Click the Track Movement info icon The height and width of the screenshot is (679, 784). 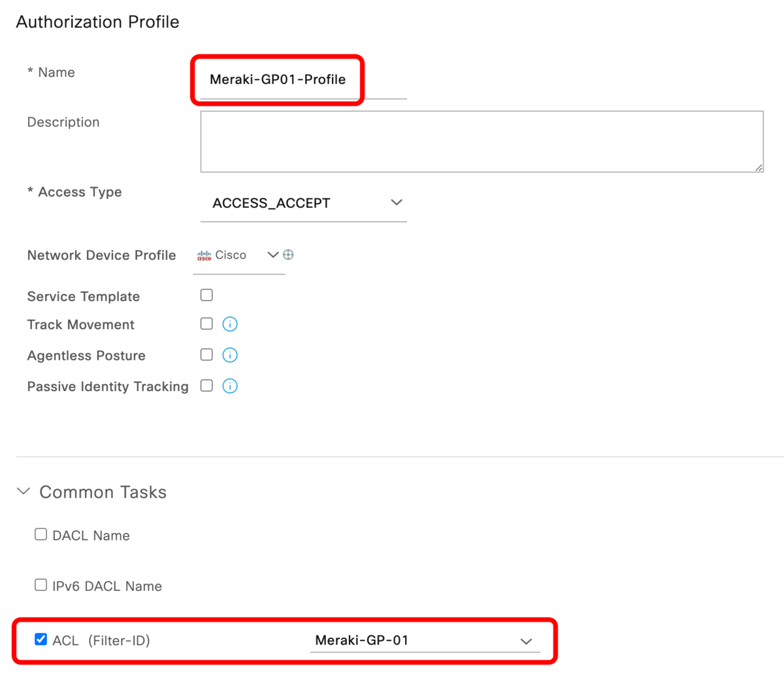[230, 324]
